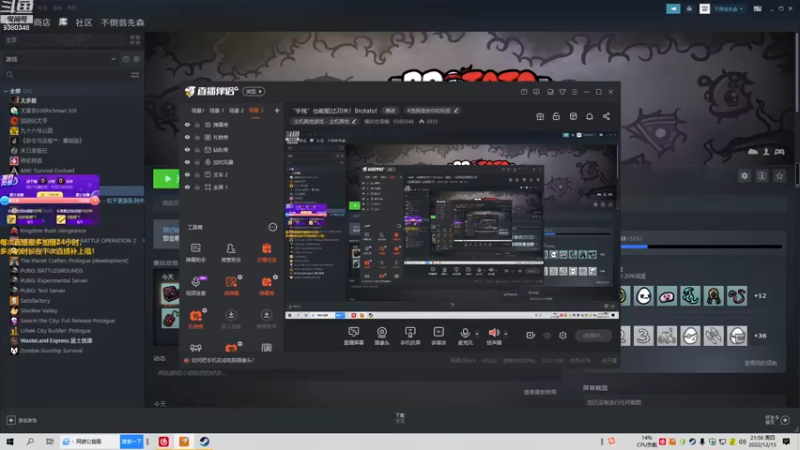
Task: Open the streaming settings gear
Action: 563,335
